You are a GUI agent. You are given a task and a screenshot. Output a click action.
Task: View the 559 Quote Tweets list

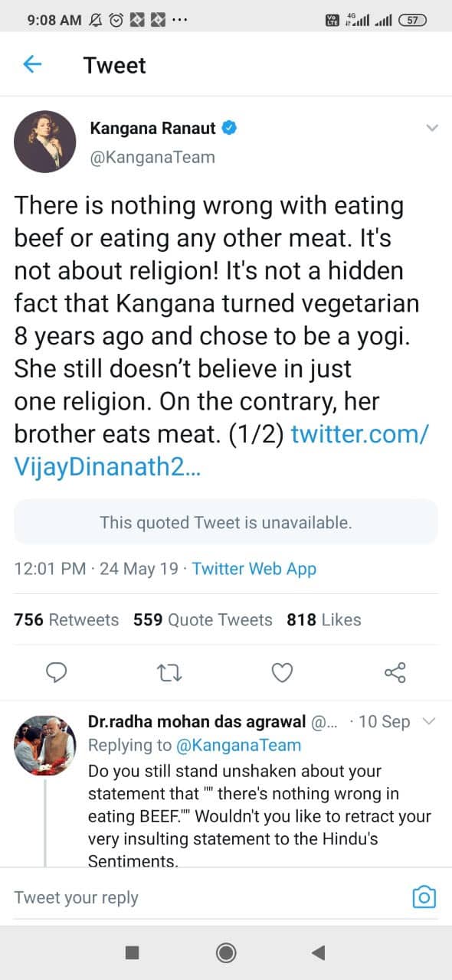pos(203,619)
